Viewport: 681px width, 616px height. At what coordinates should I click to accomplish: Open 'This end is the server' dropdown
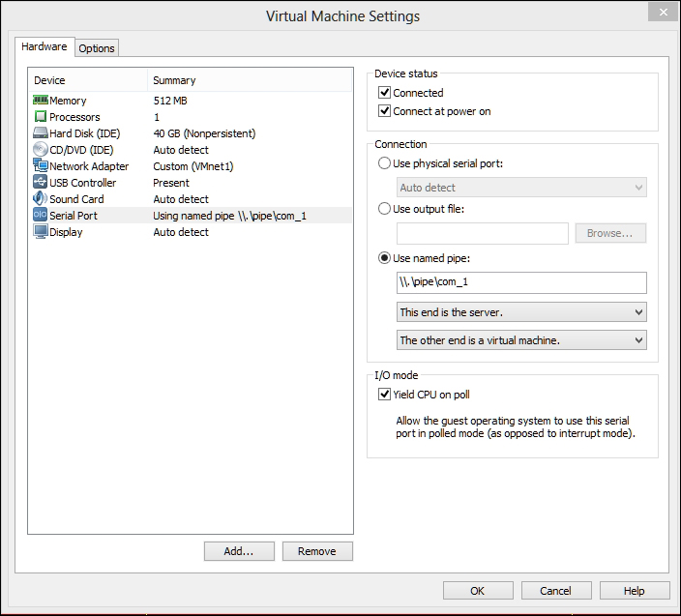coord(521,312)
